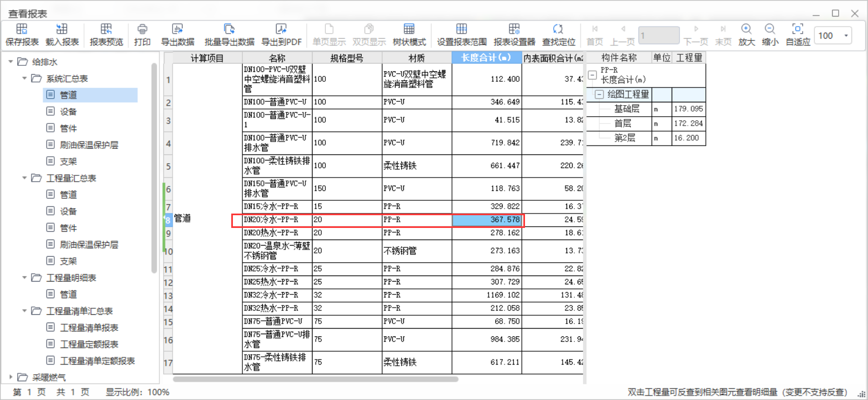
Task: Collapse the 系统汇总表 folder
Action: (x=24, y=79)
